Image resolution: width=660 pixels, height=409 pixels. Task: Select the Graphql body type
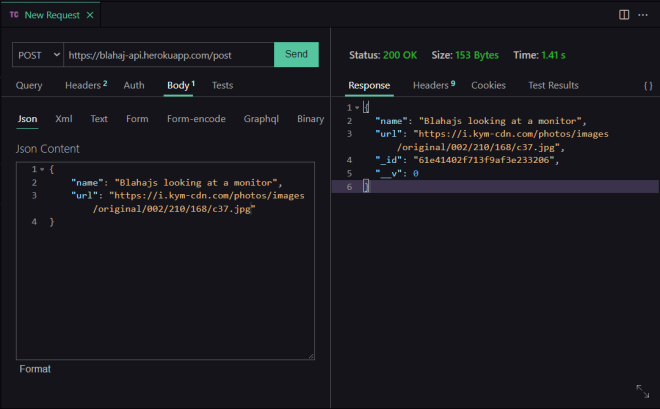click(262, 119)
